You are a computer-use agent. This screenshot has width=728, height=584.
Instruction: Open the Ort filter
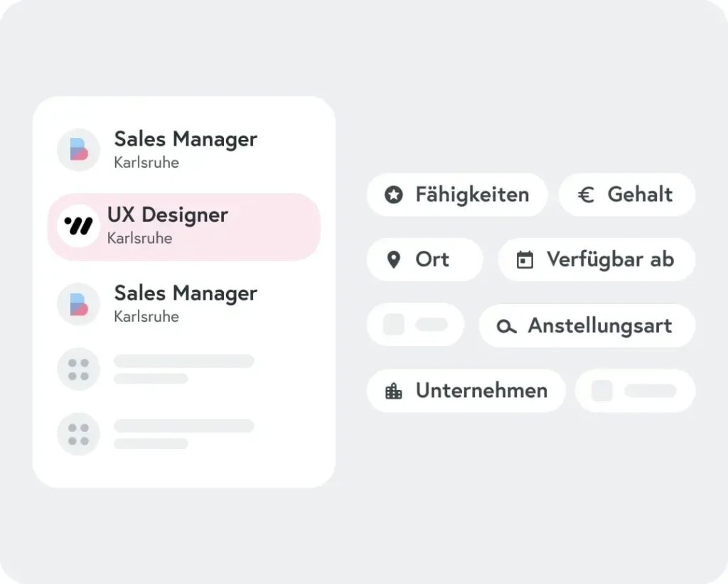(425, 259)
